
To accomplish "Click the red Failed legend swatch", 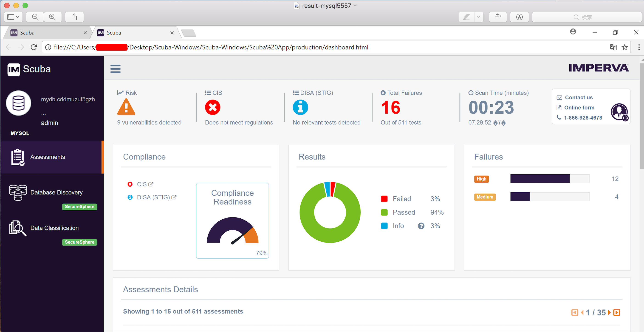I will tap(384, 199).
